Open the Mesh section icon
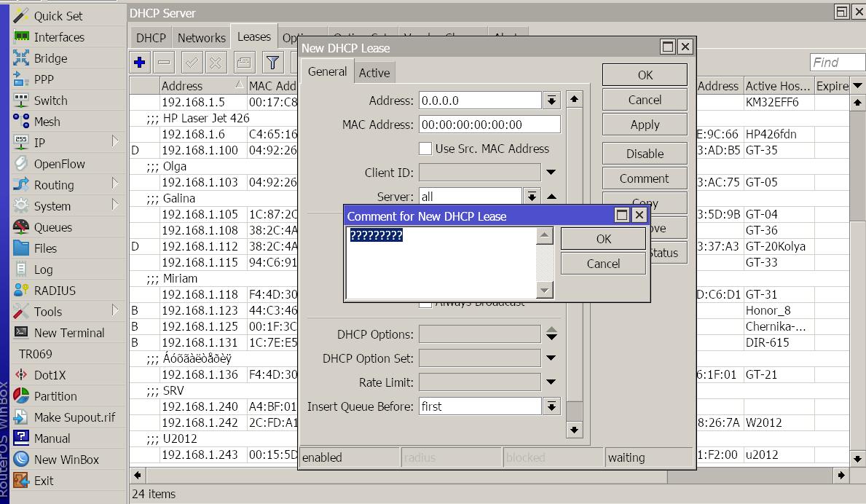The height and width of the screenshot is (504, 866). click(21, 122)
